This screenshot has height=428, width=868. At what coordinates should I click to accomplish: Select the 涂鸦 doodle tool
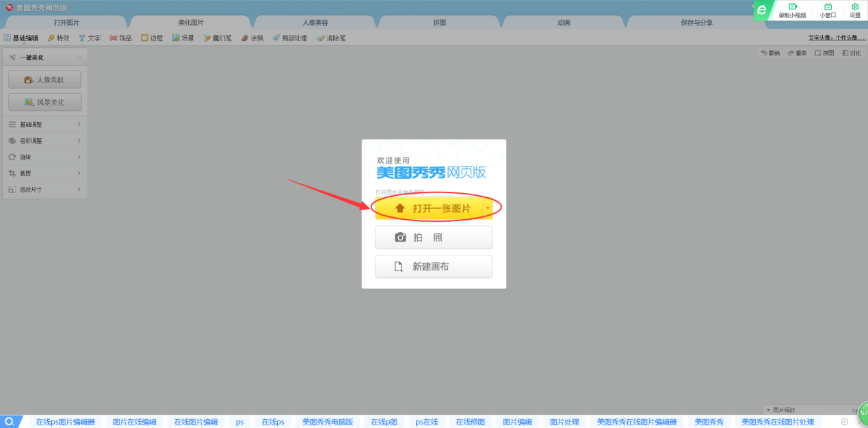pos(252,38)
